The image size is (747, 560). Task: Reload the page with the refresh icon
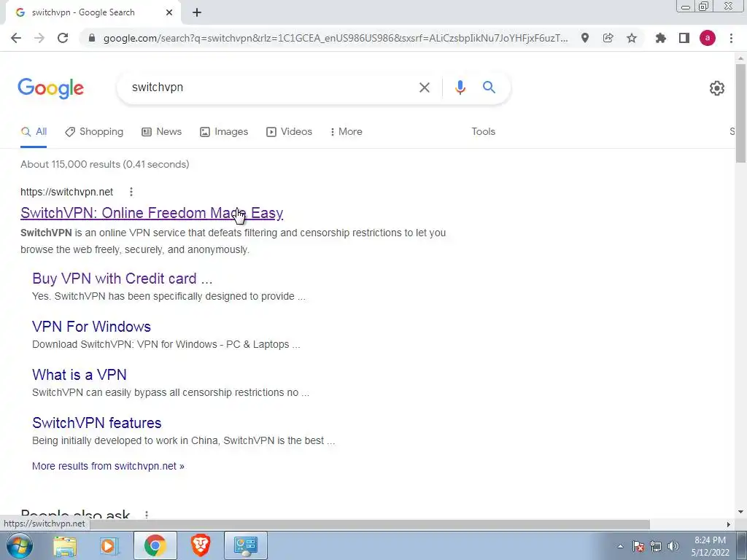pyautogui.click(x=63, y=38)
